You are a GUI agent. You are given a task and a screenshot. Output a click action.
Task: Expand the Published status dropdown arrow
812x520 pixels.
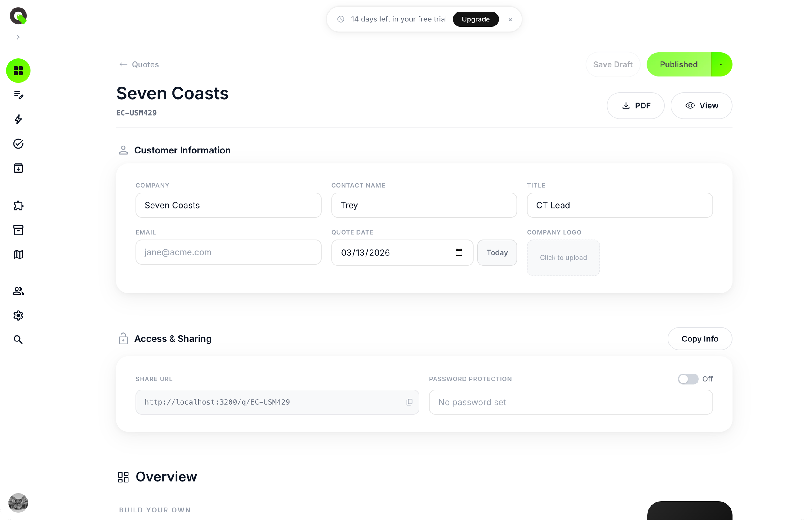721,64
